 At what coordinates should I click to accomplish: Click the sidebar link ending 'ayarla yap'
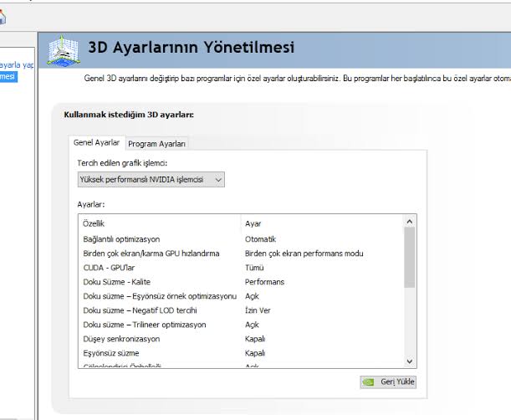tap(16, 65)
